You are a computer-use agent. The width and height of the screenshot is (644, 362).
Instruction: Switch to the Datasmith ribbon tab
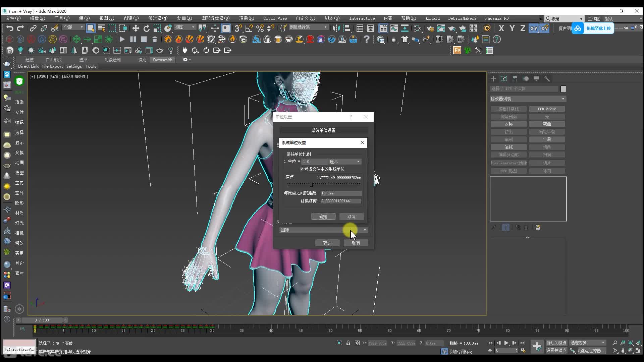pos(162,60)
